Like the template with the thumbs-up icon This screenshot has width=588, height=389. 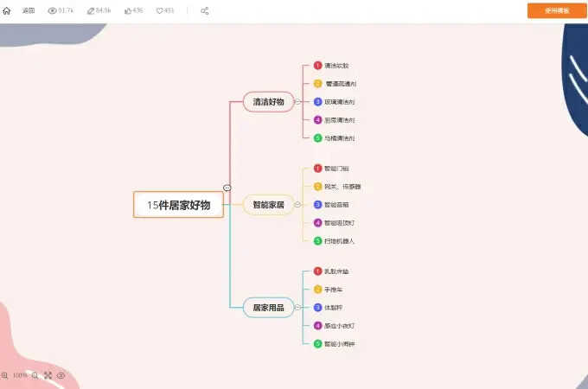point(127,11)
